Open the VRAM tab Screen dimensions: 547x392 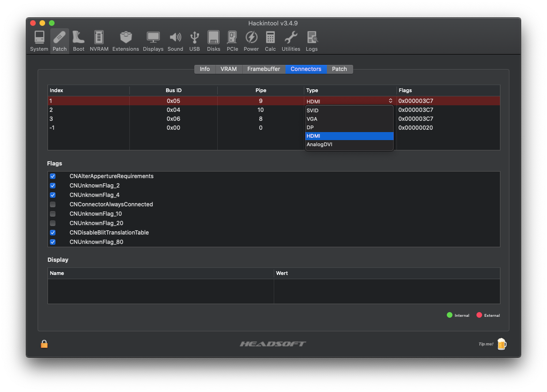click(229, 69)
